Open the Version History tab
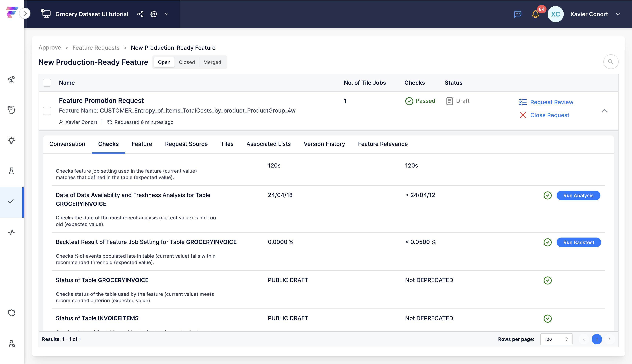 pos(324,144)
